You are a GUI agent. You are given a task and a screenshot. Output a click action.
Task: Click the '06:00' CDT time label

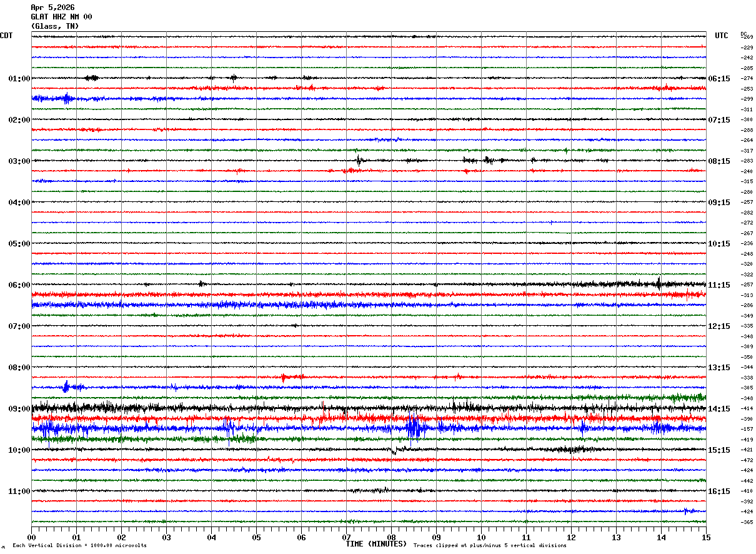pos(19,285)
